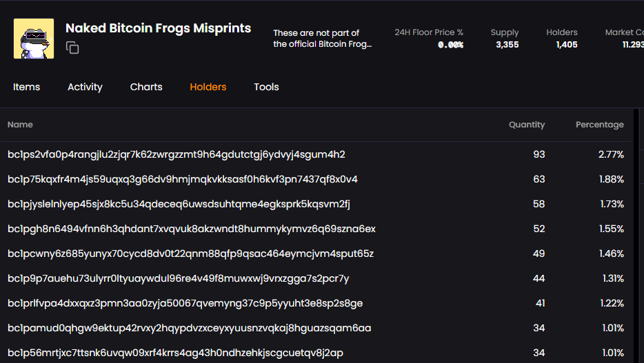Open holder address bc1pcwny6z685yunyx70cycd8dv...
This screenshot has width=644, height=363.
pos(190,254)
